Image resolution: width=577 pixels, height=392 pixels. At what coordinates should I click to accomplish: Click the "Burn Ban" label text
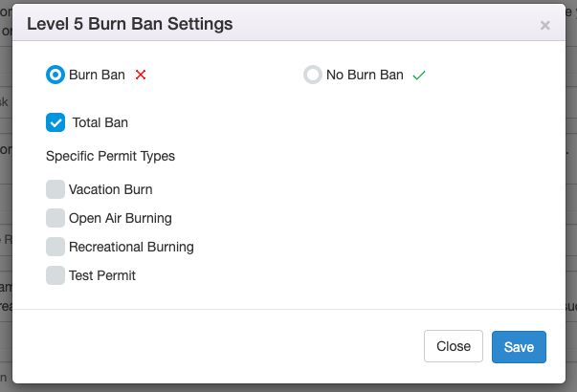(97, 75)
